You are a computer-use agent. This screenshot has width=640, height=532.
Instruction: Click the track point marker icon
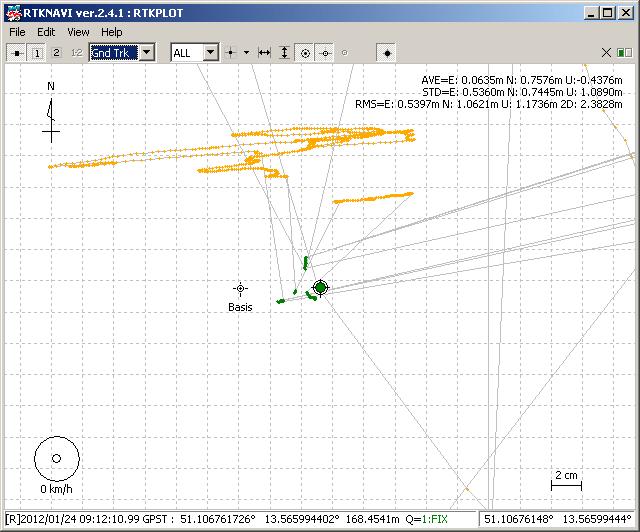(230, 52)
